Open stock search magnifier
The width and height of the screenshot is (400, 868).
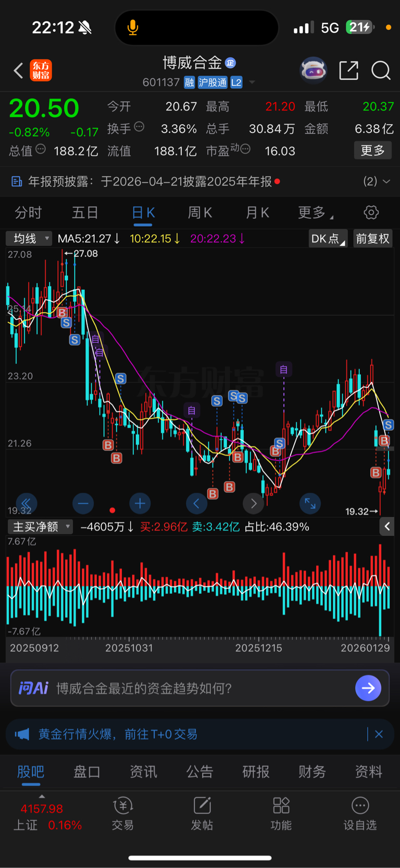pos(381,70)
